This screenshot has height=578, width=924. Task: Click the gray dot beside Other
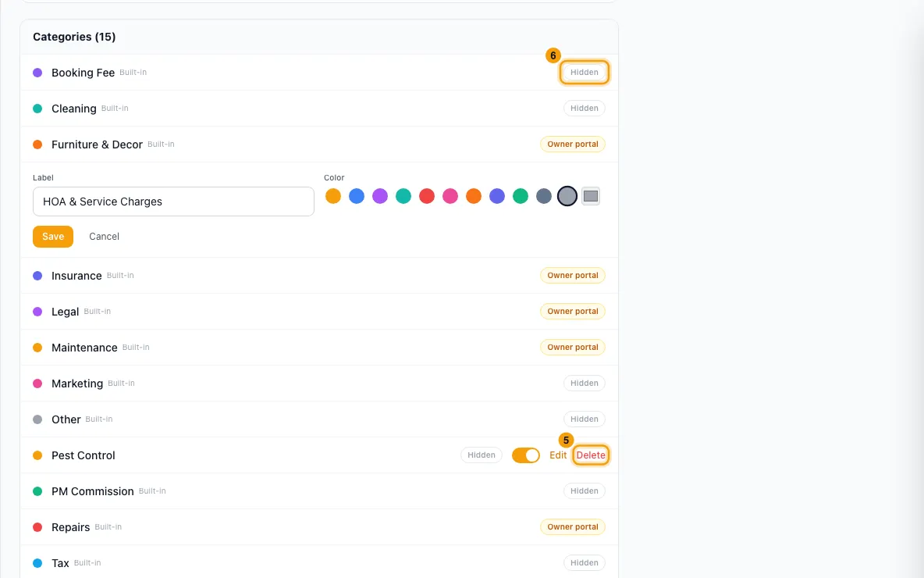[37, 419]
